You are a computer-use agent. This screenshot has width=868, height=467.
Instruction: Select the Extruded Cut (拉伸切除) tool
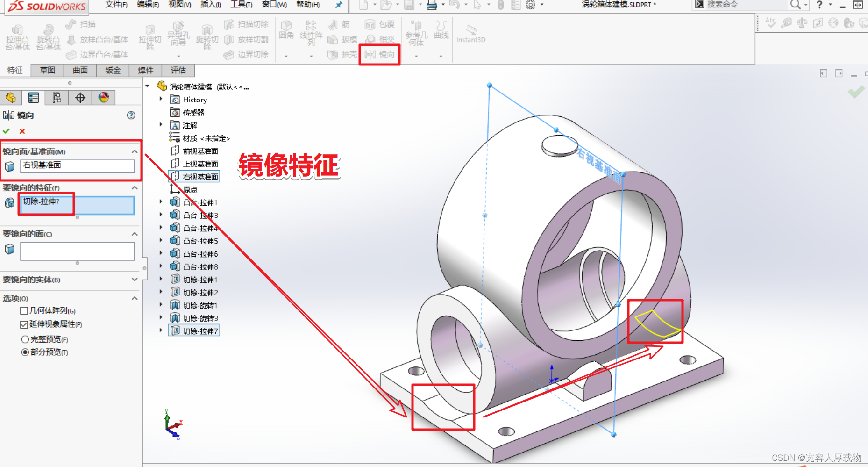(x=150, y=37)
